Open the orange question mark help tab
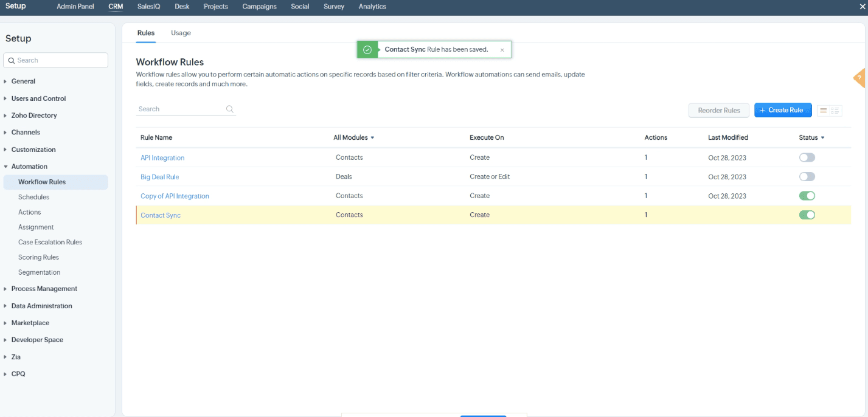This screenshot has width=868, height=417. coord(859,78)
